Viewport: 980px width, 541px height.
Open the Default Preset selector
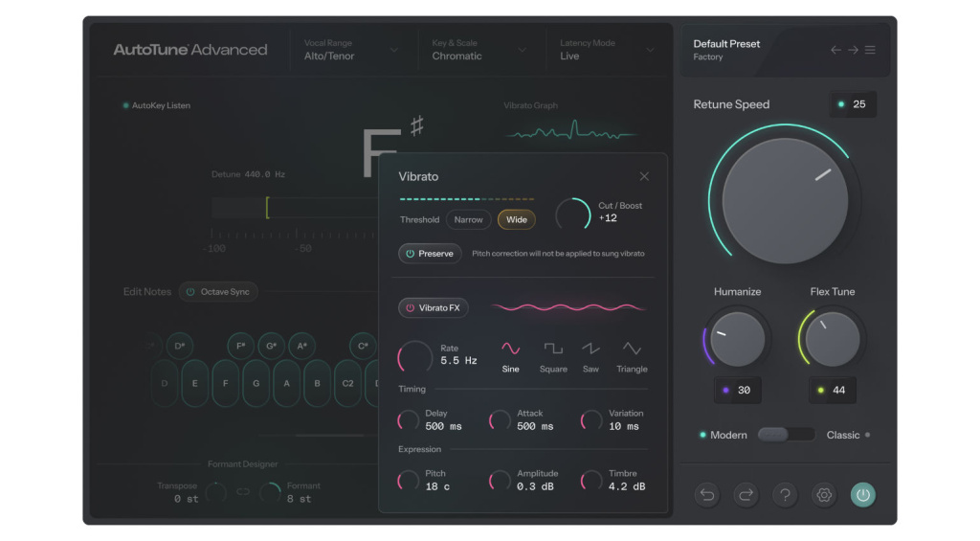pos(727,50)
